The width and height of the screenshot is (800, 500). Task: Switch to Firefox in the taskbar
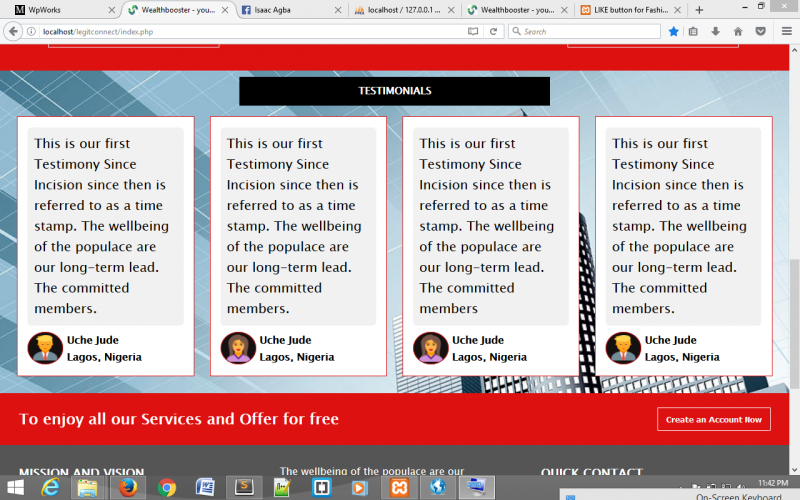pos(128,488)
